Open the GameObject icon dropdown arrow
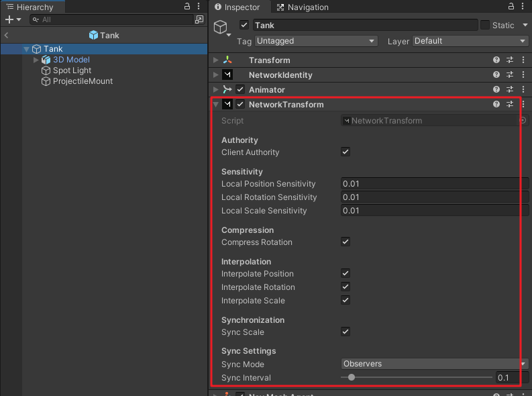Viewport: 532px width, 396px height. coord(229,35)
